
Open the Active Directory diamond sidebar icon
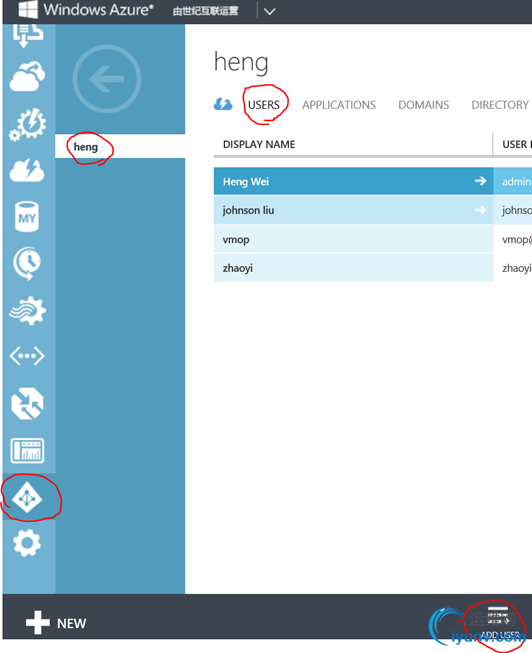click(x=27, y=498)
